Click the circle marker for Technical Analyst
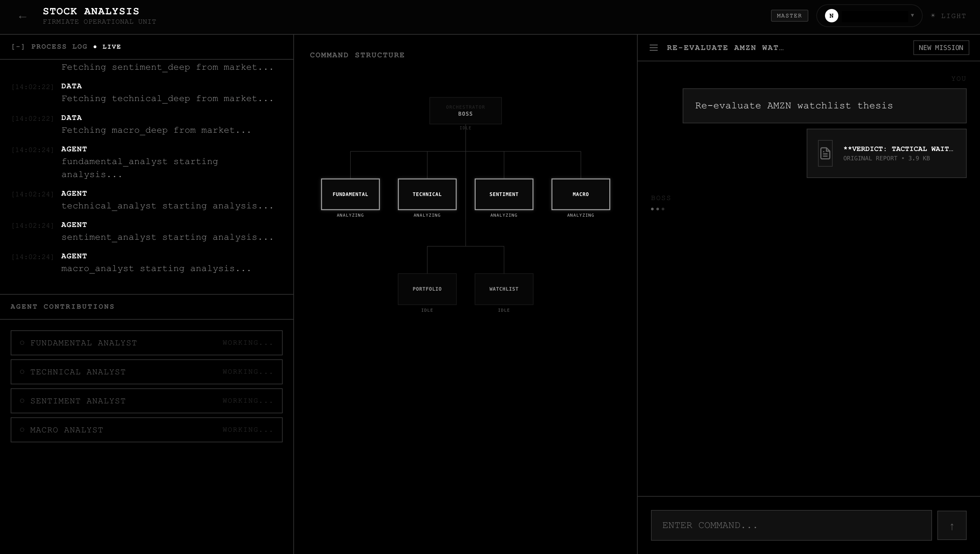This screenshot has height=554, width=980. point(22,372)
